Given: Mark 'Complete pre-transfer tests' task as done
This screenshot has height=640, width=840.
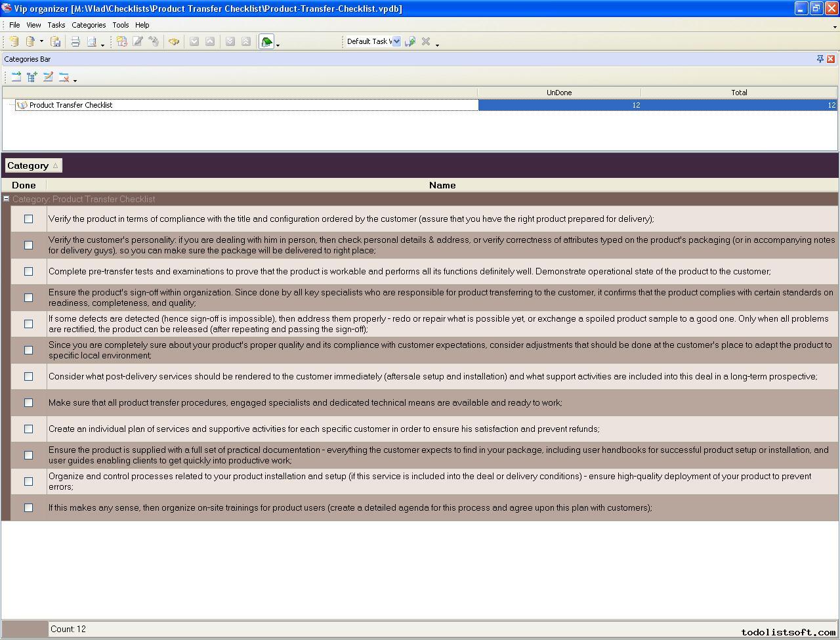Looking at the screenshot, I should pyautogui.click(x=28, y=272).
